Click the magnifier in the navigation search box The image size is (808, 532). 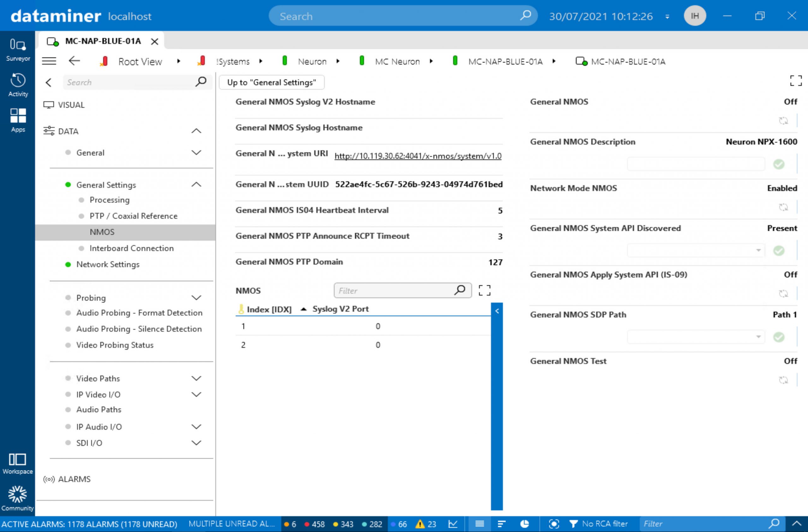coord(201,82)
